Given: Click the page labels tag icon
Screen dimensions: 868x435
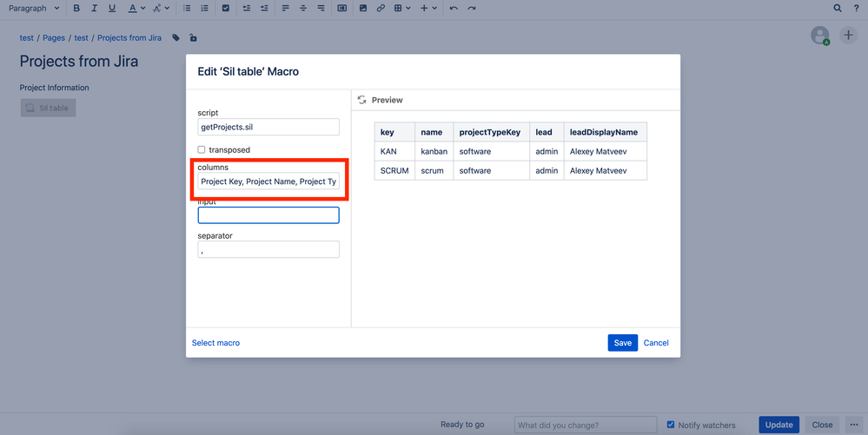Looking at the screenshot, I should [x=176, y=37].
